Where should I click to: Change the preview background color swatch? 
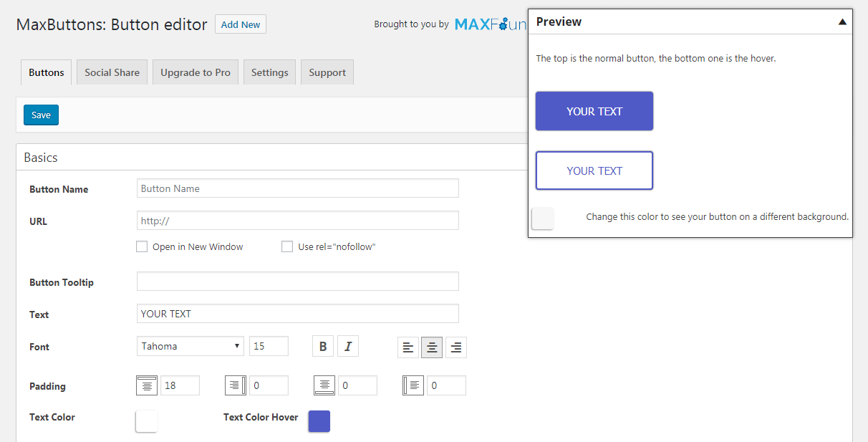point(543,218)
